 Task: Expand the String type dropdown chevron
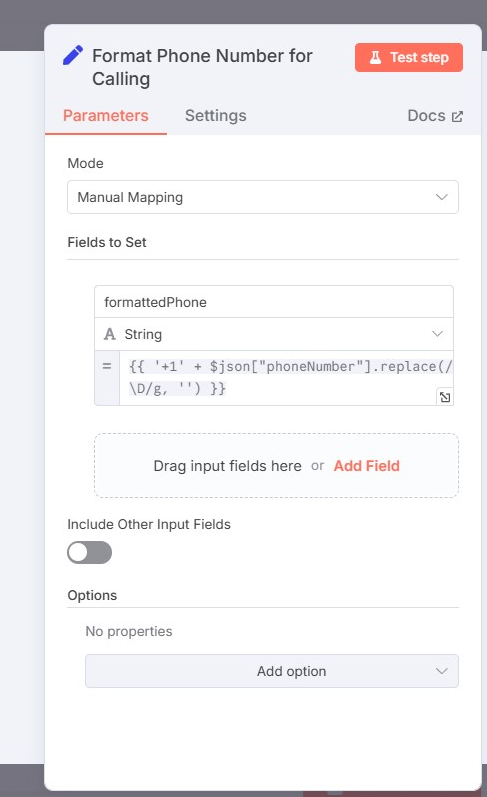coord(437,334)
